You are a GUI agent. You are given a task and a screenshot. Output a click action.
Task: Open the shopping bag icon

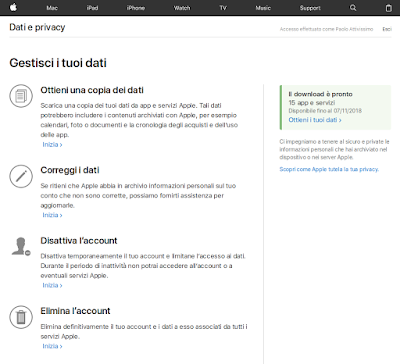click(389, 8)
